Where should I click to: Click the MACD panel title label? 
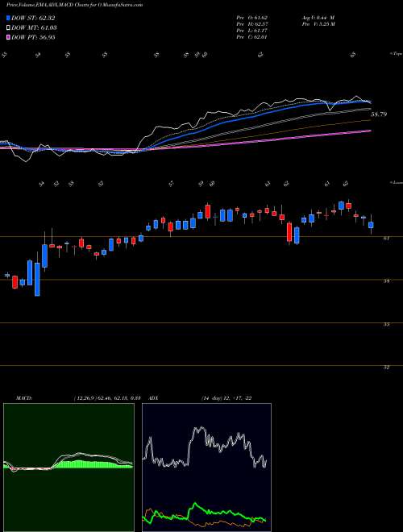pyautogui.click(x=23, y=398)
